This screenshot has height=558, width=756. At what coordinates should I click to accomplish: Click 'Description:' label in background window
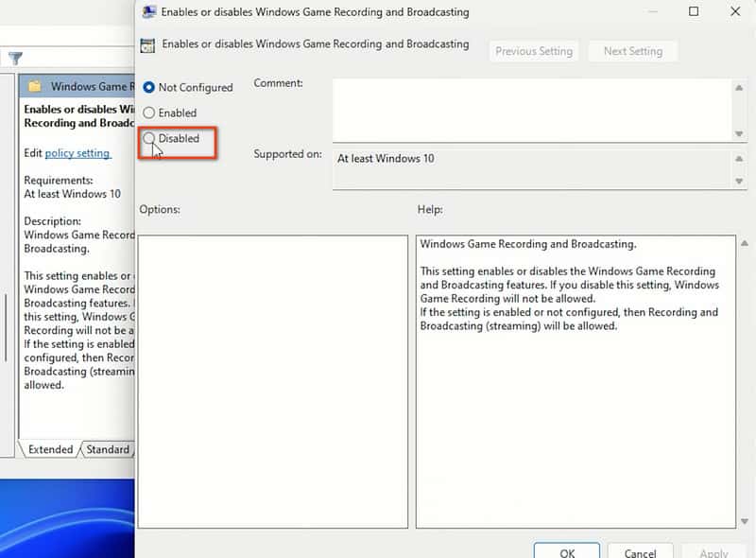tap(53, 221)
